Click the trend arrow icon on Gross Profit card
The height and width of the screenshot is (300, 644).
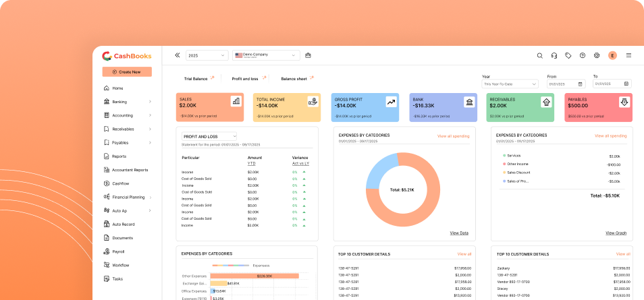coord(391,102)
